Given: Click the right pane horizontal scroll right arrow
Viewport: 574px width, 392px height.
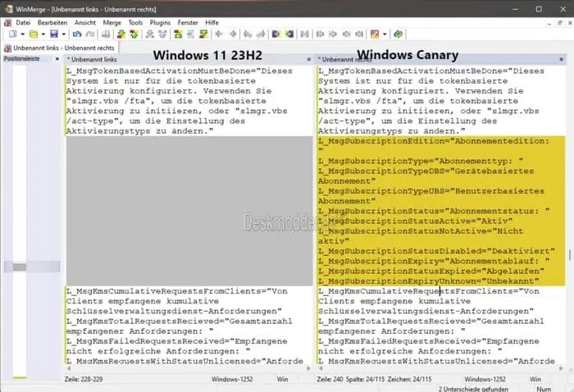Looking at the screenshot, I should 560,368.
